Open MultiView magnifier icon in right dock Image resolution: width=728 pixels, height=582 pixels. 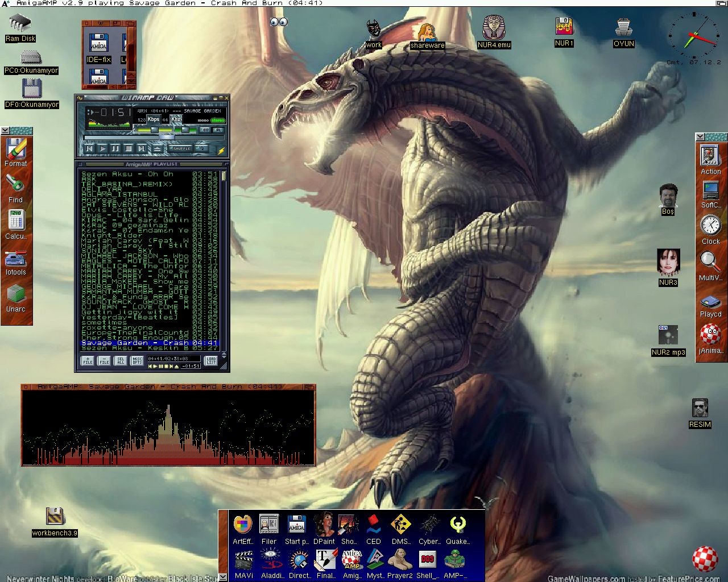tap(710, 266)
